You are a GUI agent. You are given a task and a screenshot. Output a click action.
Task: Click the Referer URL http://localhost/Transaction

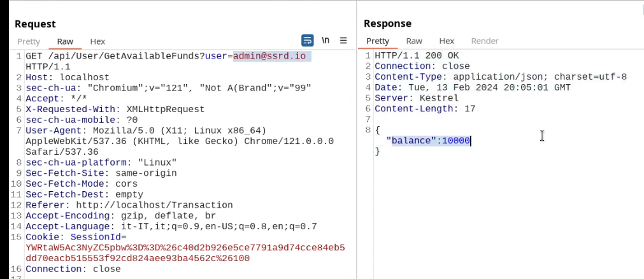click(x=154, y=205)
